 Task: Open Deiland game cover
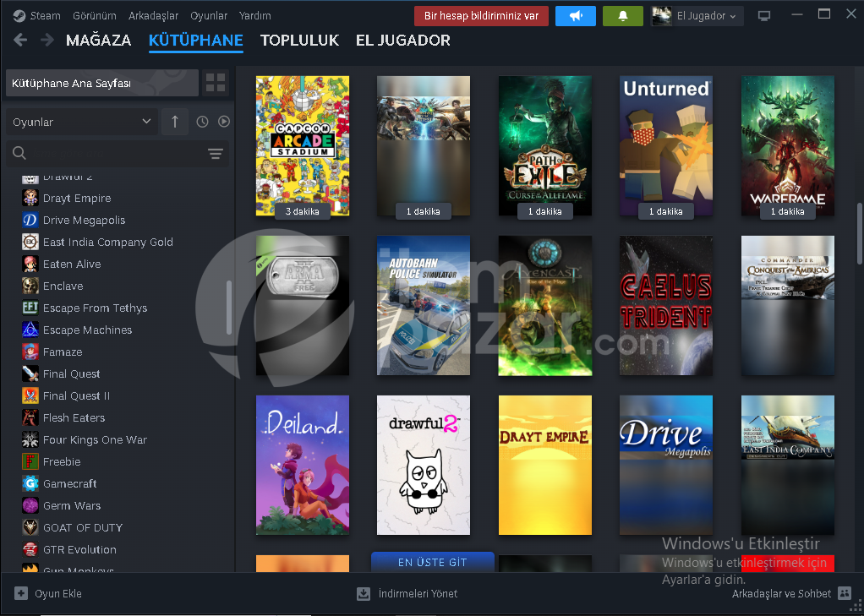click(x=302, y=465)
